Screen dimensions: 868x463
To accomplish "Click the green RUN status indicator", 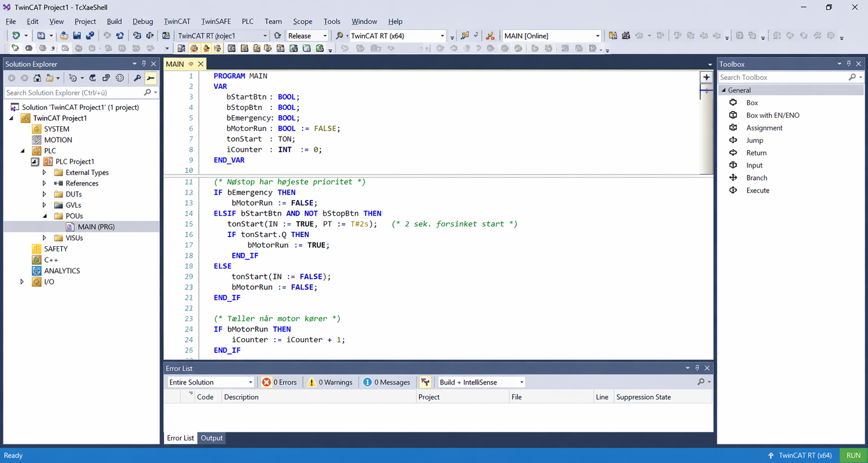I will (853, 455).
